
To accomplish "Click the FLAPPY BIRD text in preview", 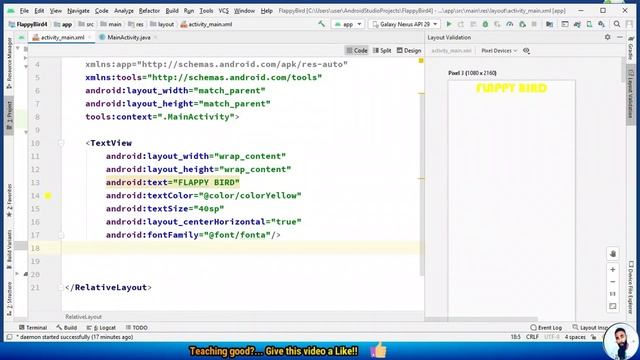I will point(511,88).
